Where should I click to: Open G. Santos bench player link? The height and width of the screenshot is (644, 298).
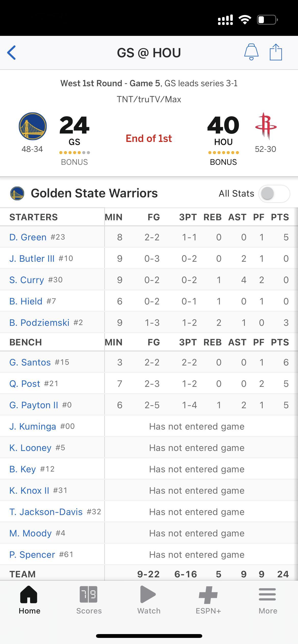pyautogui.click(x=30, y=362)
